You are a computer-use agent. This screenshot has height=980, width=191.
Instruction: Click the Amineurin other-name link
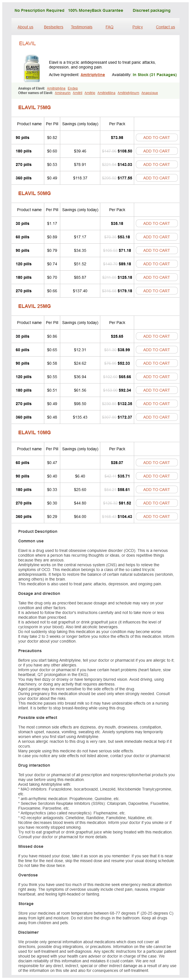[63, 93]
